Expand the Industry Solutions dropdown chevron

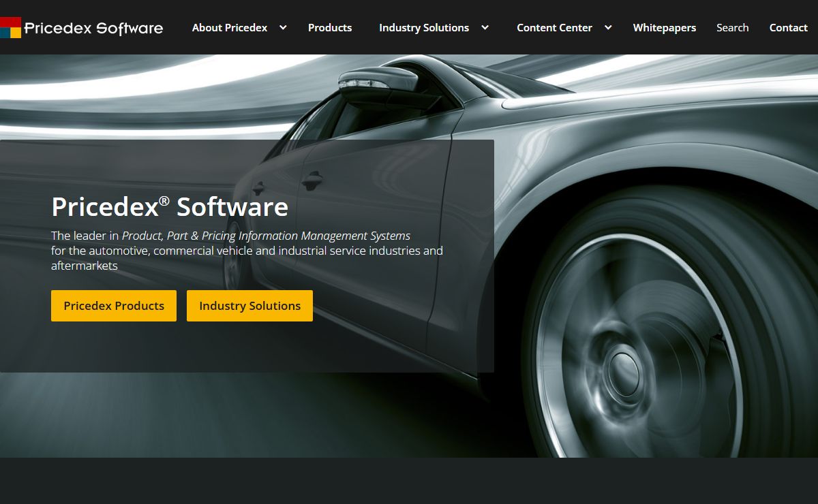click(485, 28)
